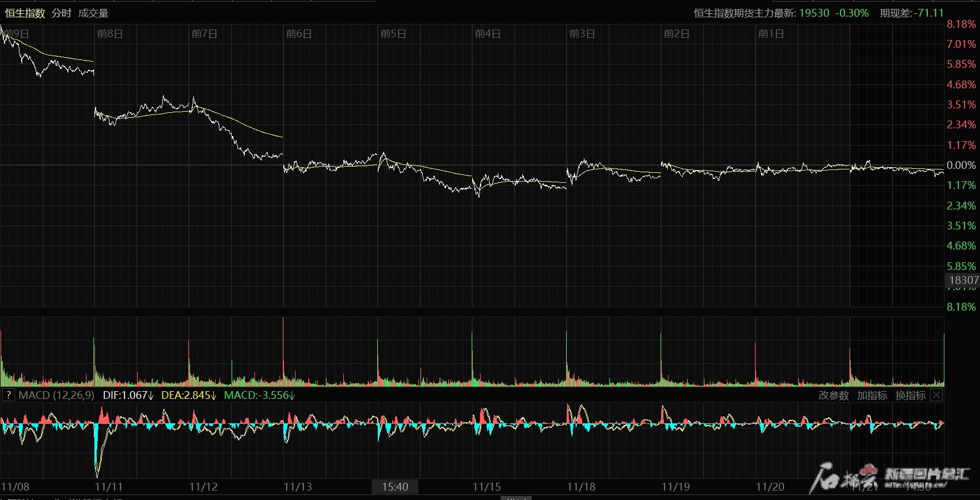Click the 11/19 date on time axis

tap(676, 487)
